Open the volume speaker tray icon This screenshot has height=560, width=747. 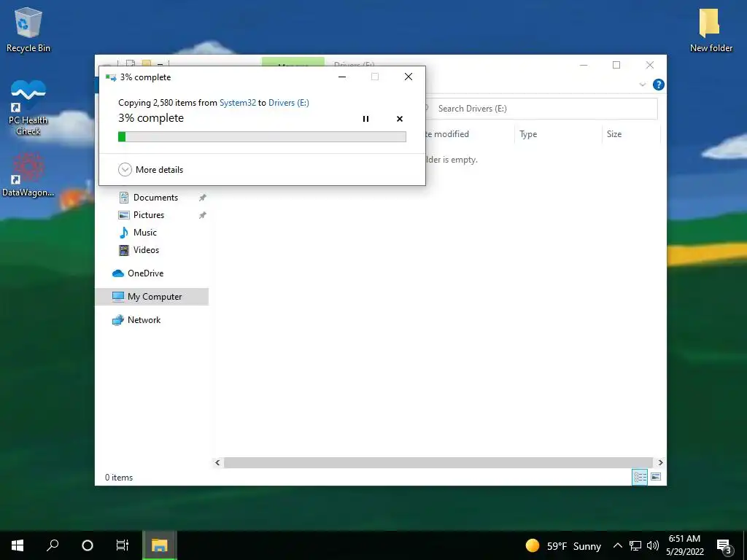(653, 545)
